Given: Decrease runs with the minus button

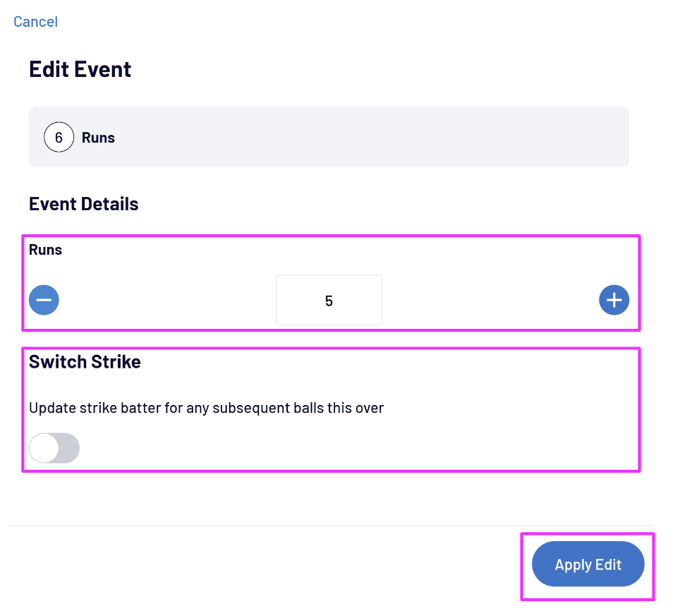Looking at the screenshot, I should point(44,301).
